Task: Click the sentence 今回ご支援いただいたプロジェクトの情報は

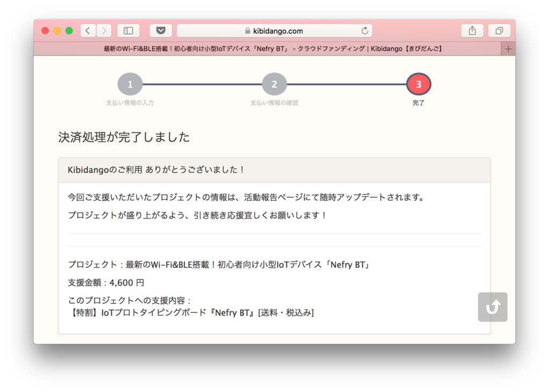Action: point(247,198)
